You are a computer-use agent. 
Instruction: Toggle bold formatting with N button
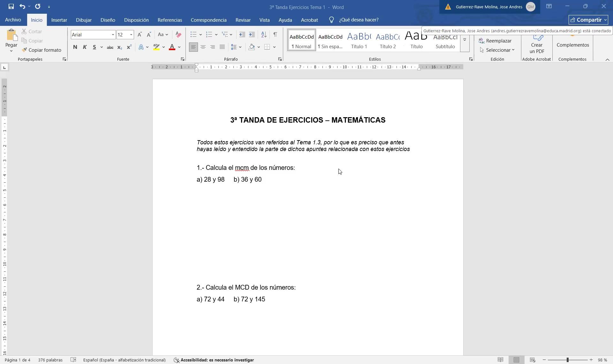pos(75,47)
